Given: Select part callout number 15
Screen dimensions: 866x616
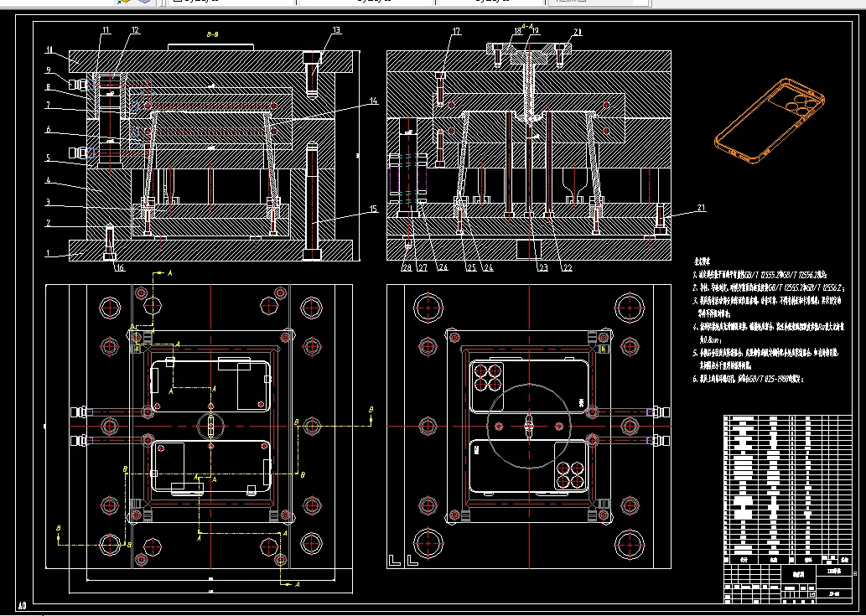Looking at the screenshot, I should [374, 210].
